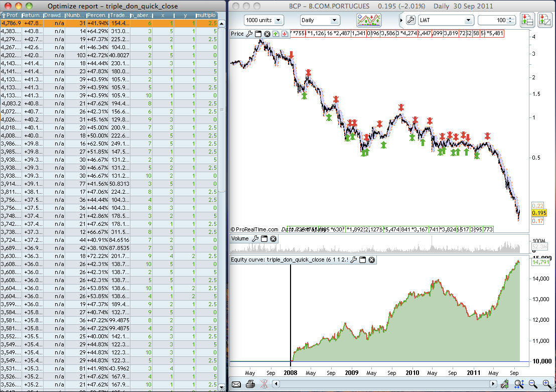Remove the Volume panel with its X icon
The height and width of the screenshot is (392, 556).
(273, 239)
